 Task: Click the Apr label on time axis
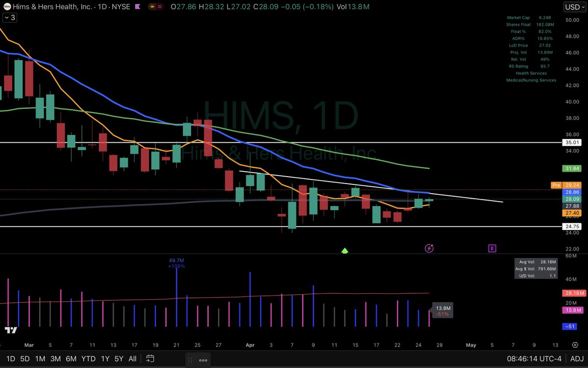(x=251, y=344)
